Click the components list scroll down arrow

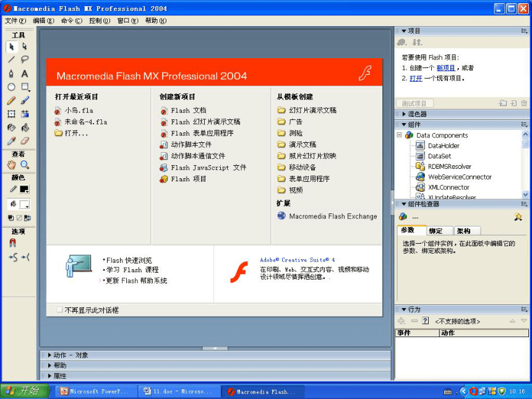[x=525, y=194]
